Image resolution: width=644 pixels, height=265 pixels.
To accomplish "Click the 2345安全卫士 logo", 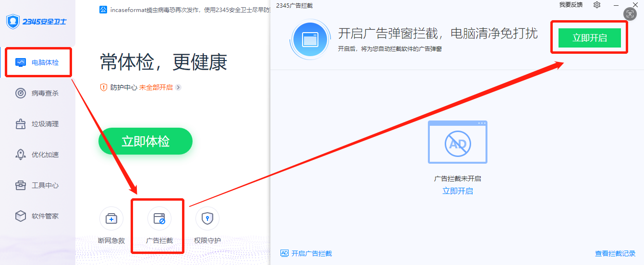I will pos(36,22).
